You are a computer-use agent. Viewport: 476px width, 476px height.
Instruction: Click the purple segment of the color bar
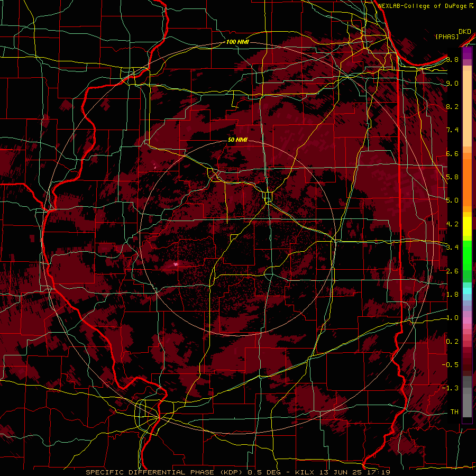coord(467,53)
